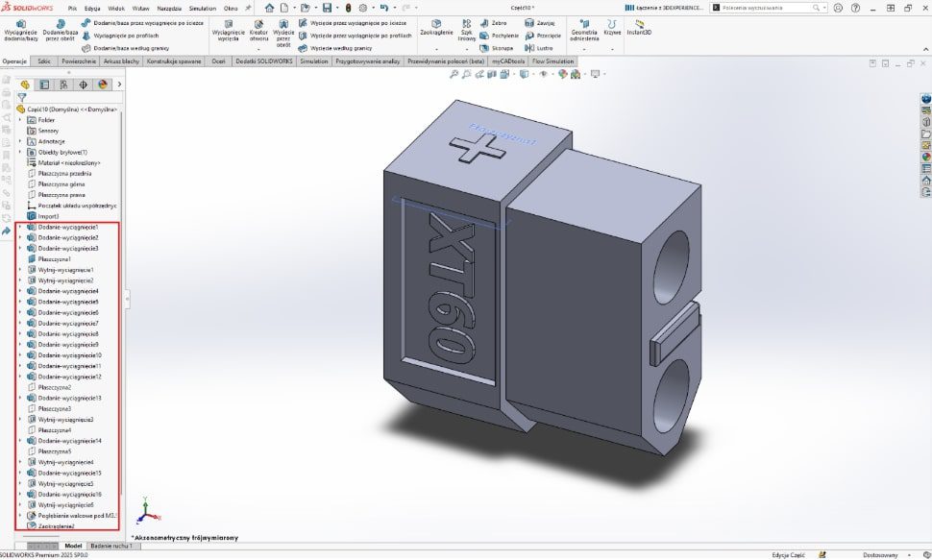This screenshot has height=560, width=932.
Task: Switch to the Szkic tab
Action: (x=44, y=61)
